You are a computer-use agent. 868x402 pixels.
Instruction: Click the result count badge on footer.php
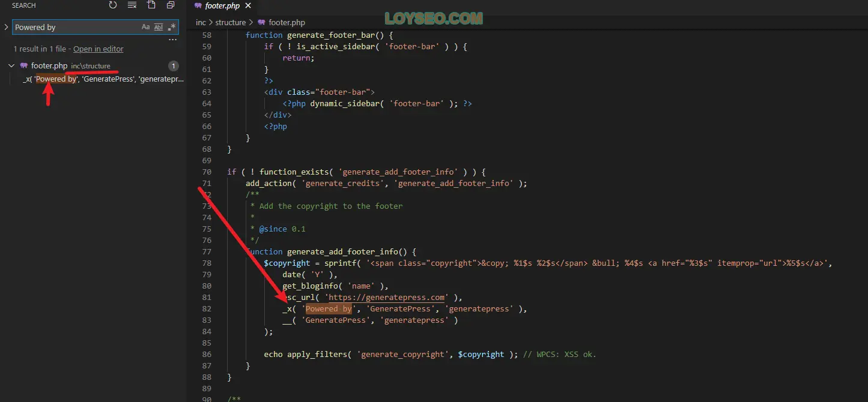pyautogui.click(x=173, y=66)
